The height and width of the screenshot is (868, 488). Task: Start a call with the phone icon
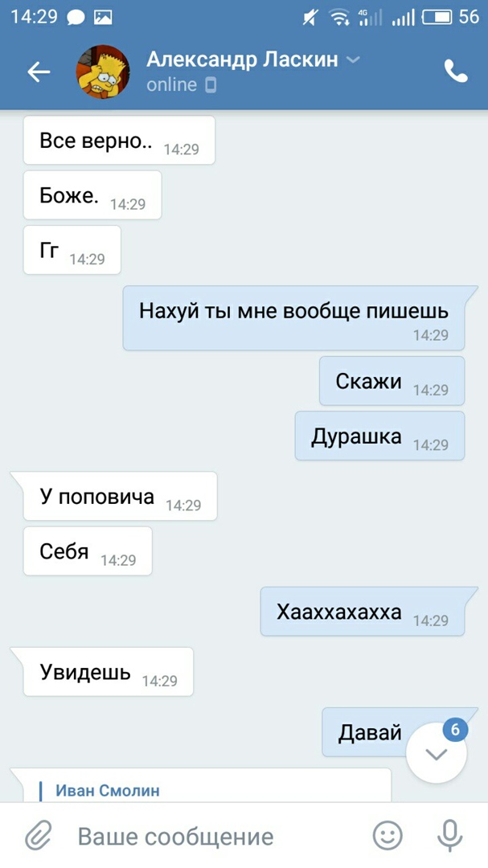pyautogui.click(x=456, y=72)
